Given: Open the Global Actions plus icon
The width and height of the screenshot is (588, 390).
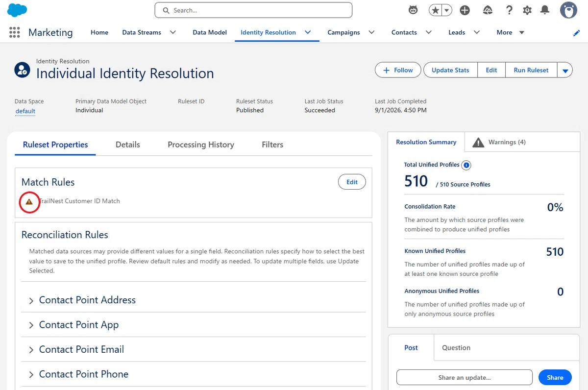Looking at the screenshot, I should (465, 10).
